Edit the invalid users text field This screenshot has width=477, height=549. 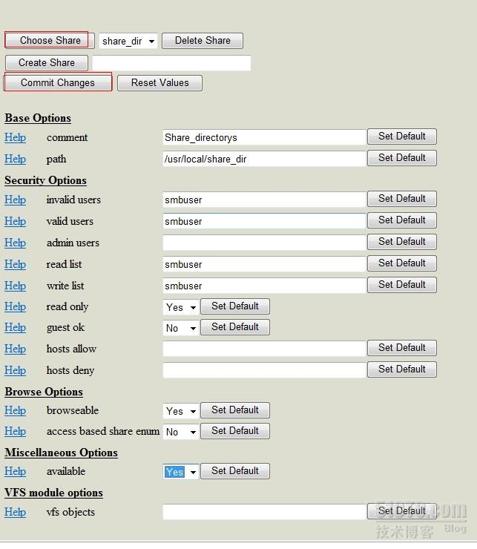click(264, 200)
